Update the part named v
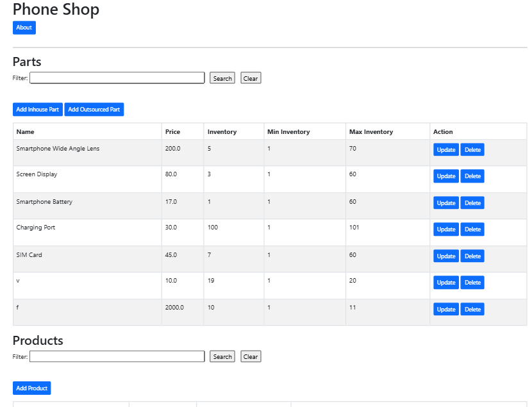This screenshot has height=407, width=532. coord(445,282)
